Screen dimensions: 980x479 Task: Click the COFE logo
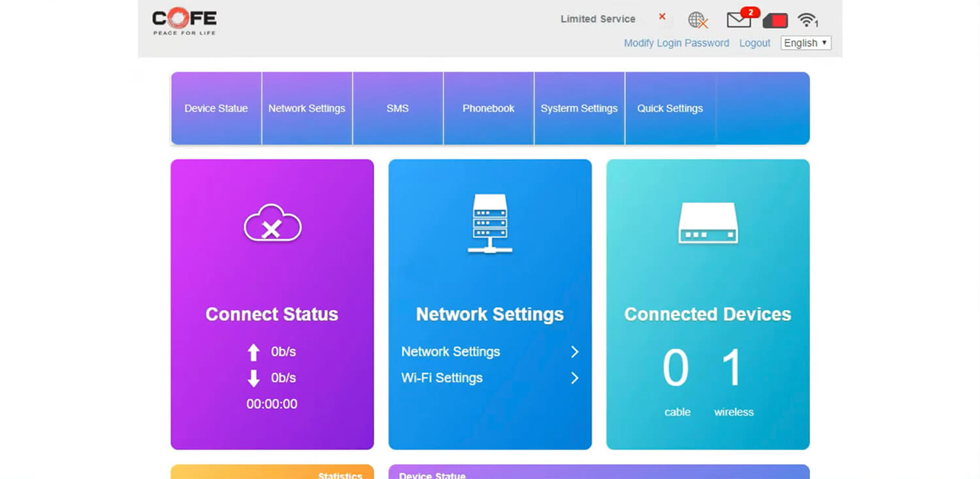184,22
